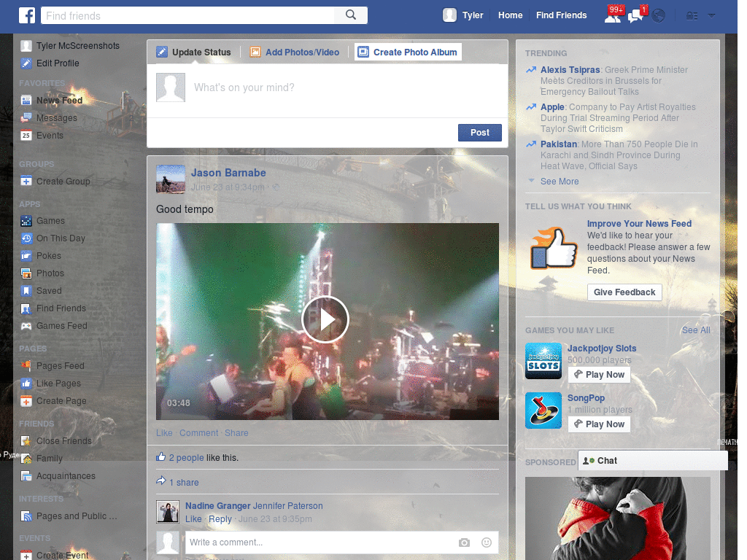Open friend requests notifications icon
This screenshot has width=747, height=560.
pos(613,15)
